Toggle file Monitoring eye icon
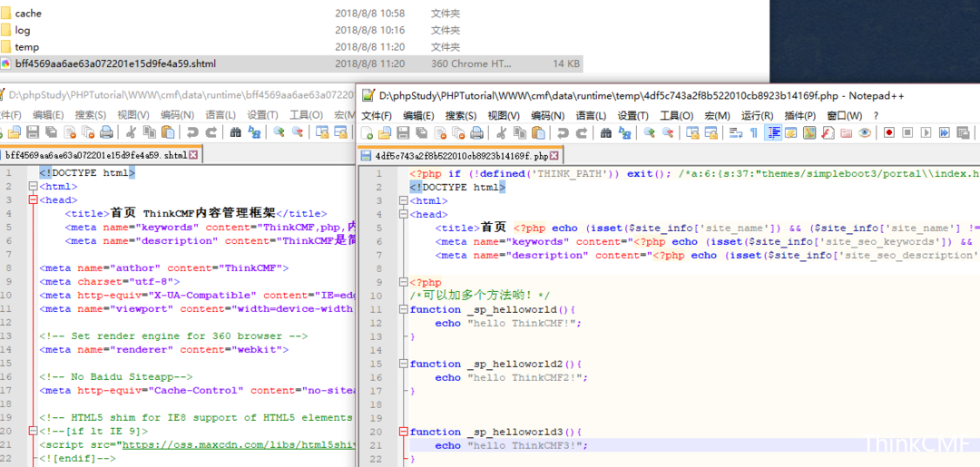Viewport: 980px width, 467px height. pyautogui.click(x=865, y=132)
